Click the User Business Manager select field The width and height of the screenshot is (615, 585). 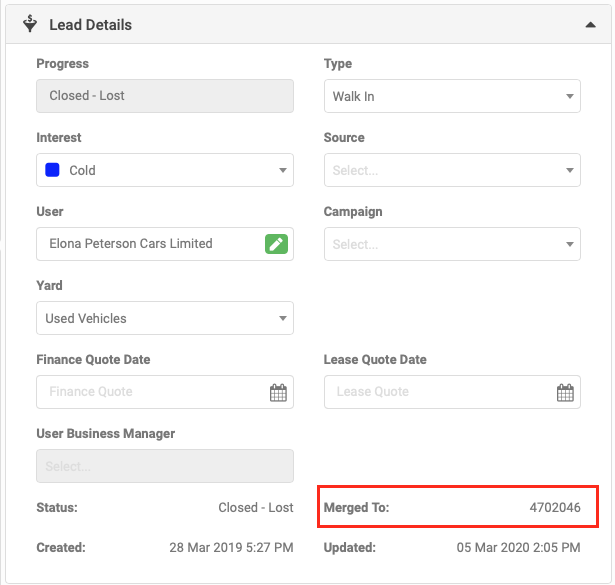pyautogui.click(x=165, y=466)
